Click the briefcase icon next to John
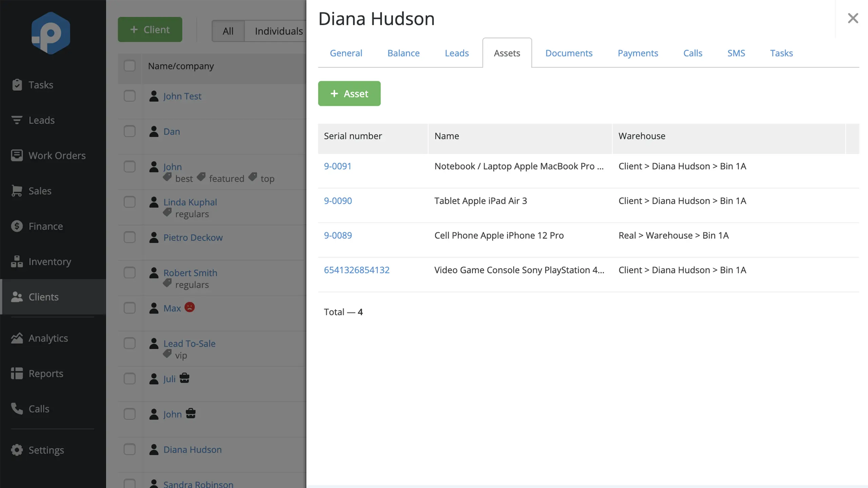 pos(191,413)
